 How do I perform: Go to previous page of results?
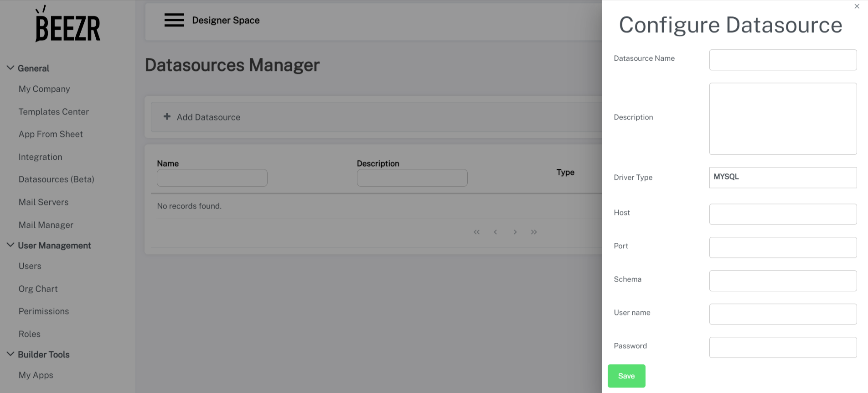point(496,232)
